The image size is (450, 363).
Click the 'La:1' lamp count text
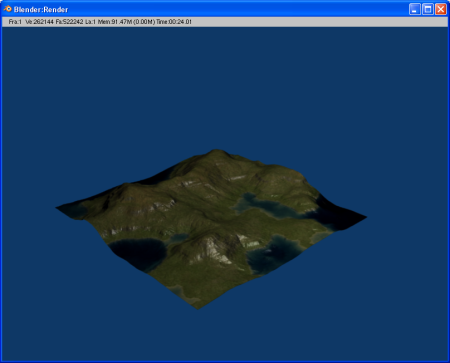90,22
